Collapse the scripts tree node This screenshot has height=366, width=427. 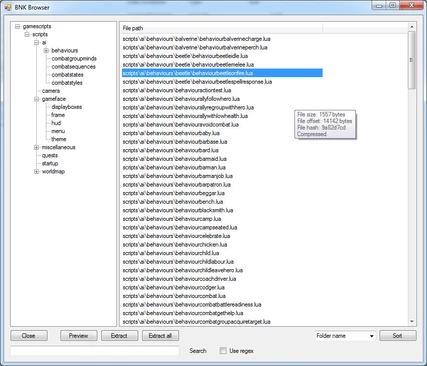click(27, 34)
